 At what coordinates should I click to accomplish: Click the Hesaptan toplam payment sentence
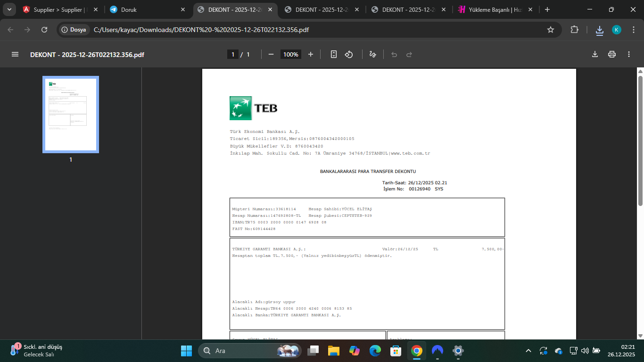tap(312, 255)
